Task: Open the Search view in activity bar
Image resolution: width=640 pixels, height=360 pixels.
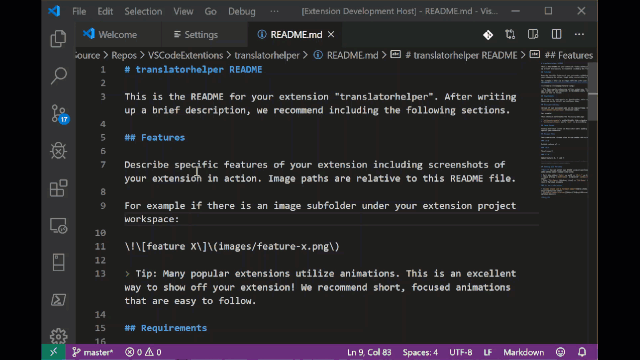Action: (x=58, y=76)
